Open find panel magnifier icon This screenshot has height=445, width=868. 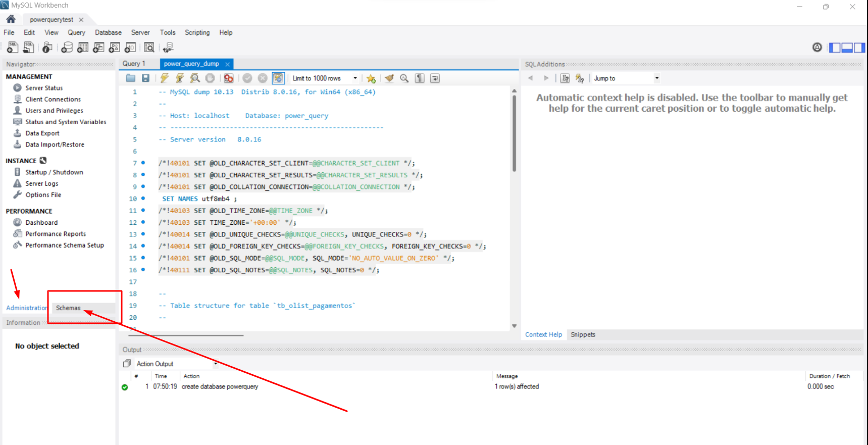[x=404, y=78]
